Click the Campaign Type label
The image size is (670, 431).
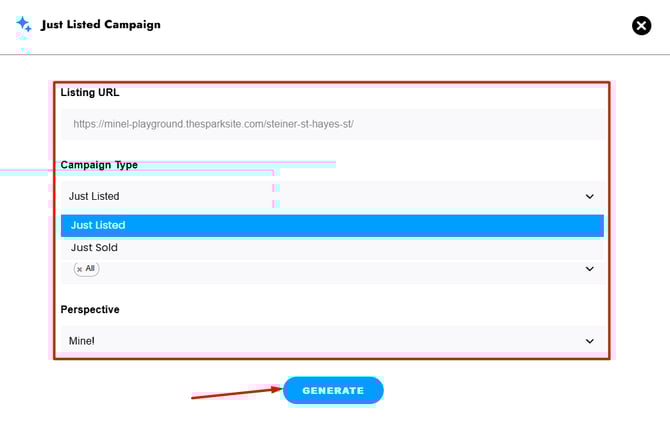click(x=99, y=165)
